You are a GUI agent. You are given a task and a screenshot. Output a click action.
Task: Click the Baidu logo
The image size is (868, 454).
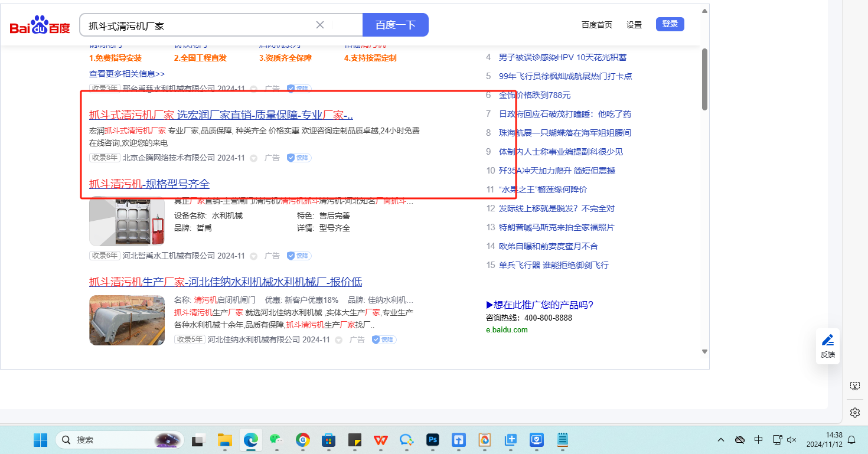(40, 25)
